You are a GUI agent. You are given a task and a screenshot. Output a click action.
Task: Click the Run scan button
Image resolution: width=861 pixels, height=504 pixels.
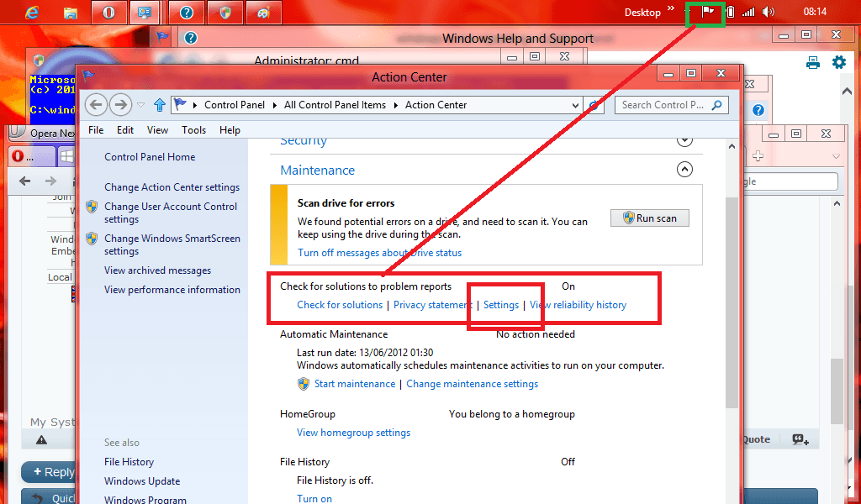click(x=650, y=218)
